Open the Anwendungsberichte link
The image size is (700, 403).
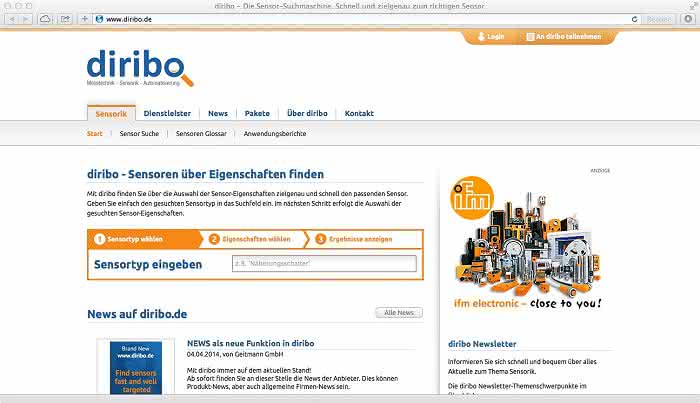click(275, 133)
